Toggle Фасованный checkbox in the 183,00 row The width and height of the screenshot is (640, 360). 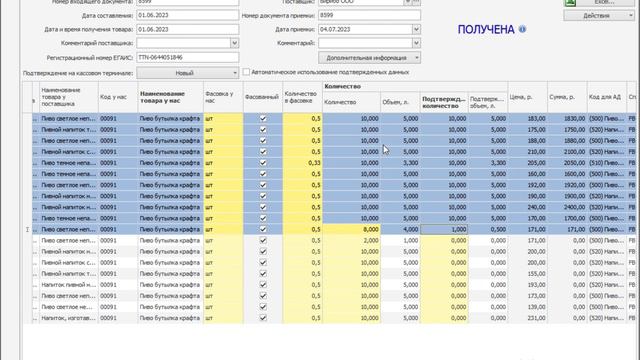[x=263, y=118]
